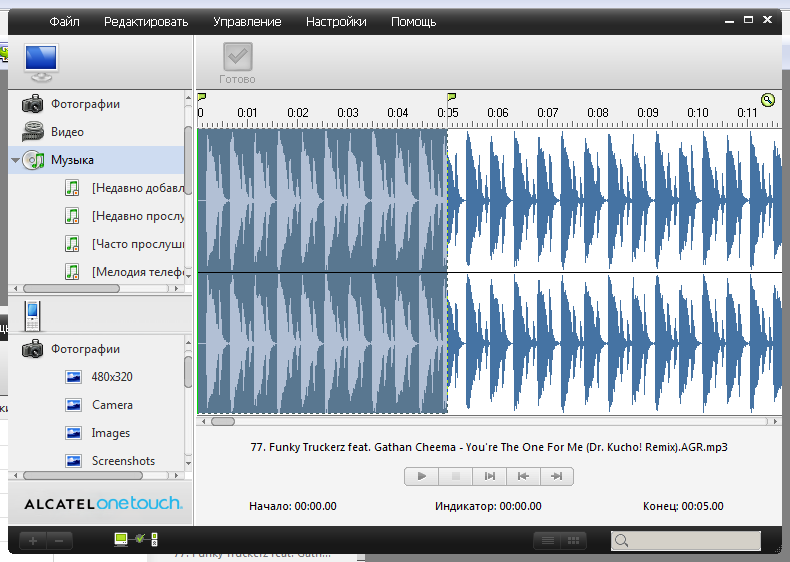Open the Файл menu
790x562 pixels.
(64, 21)
